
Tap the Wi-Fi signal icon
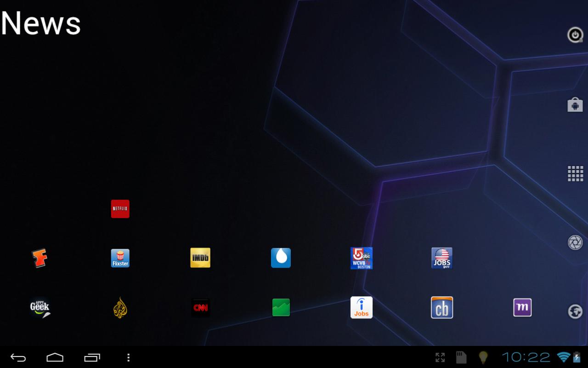point(563,357)
